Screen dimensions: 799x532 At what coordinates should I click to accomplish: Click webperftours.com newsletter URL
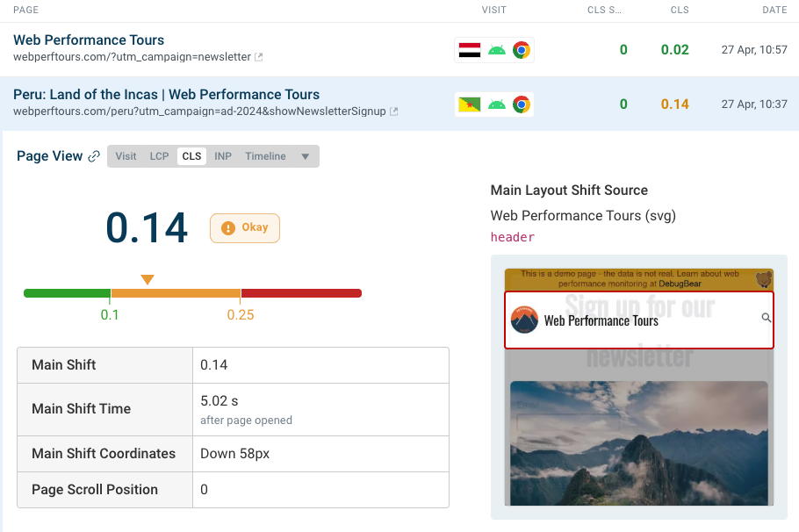click(x=132, y=57)
